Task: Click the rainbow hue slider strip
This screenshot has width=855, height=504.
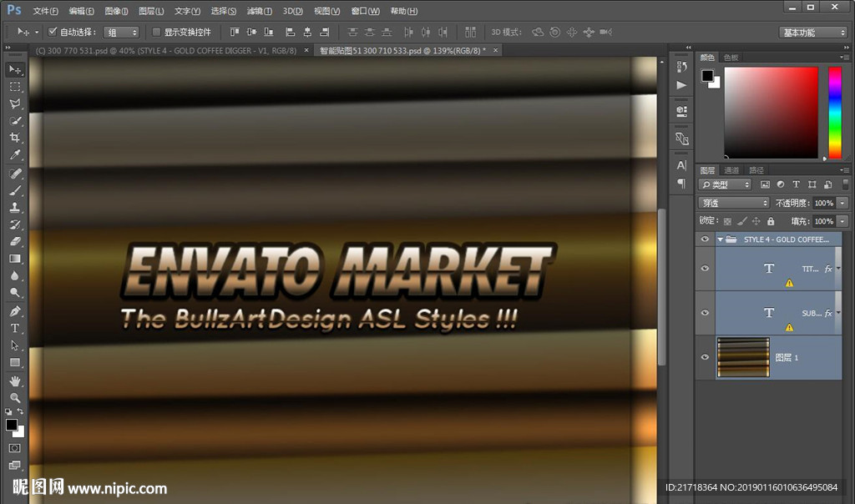Action: (x=835, y=113)
